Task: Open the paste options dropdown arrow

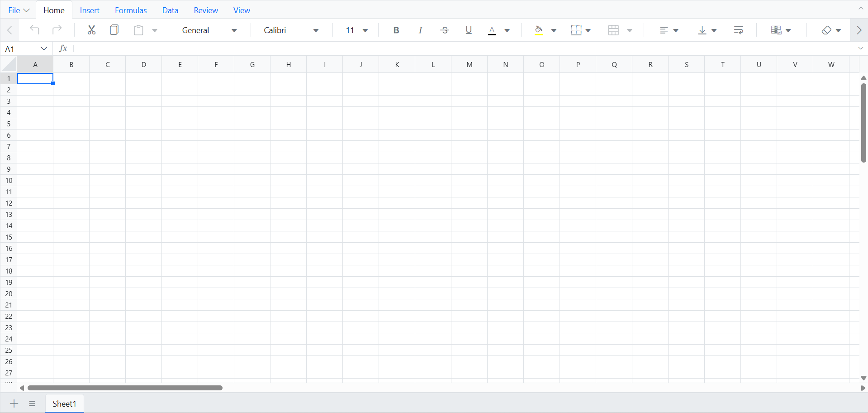Action: point(155,30)
